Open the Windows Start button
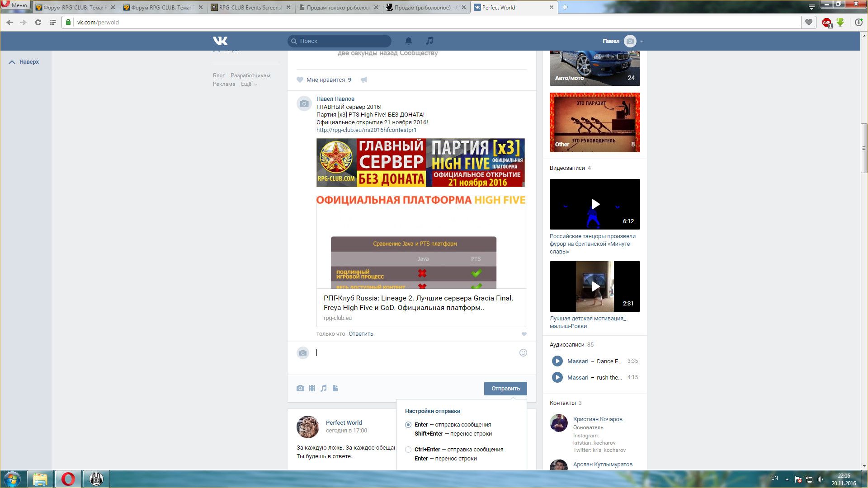This screenshot has height=488, width=868. click(12, 479)
